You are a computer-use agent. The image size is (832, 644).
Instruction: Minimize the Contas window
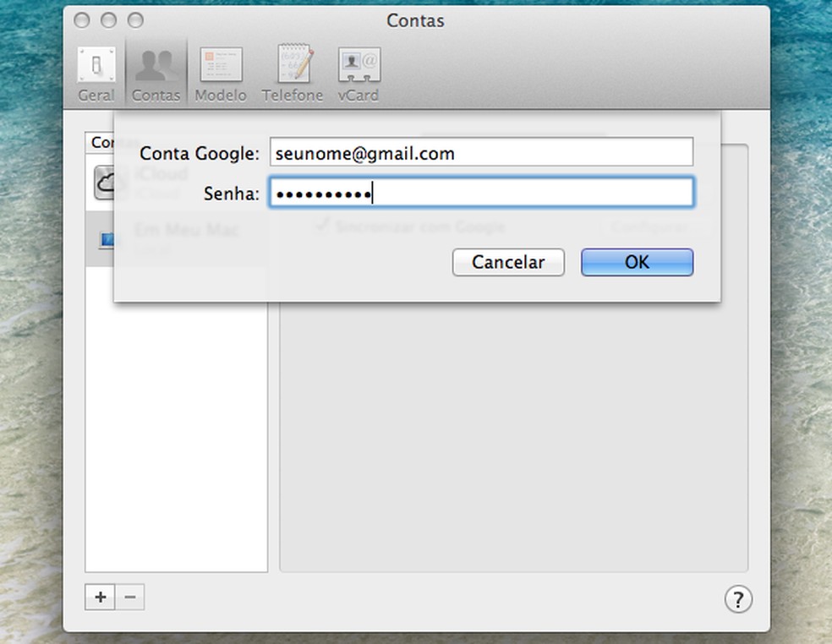pyautogui.click(x=109, y=20)
